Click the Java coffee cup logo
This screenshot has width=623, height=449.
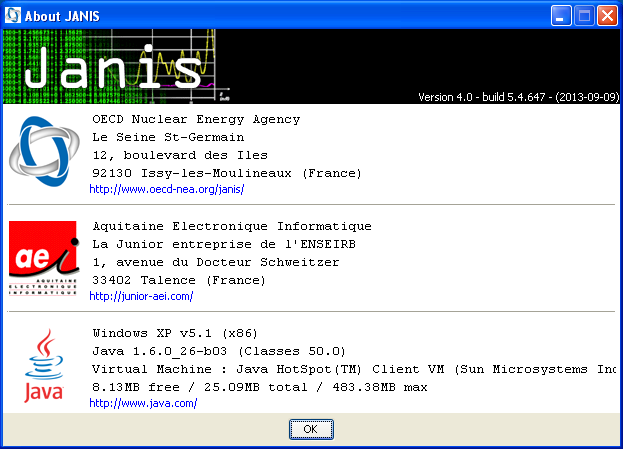(43, 365)
